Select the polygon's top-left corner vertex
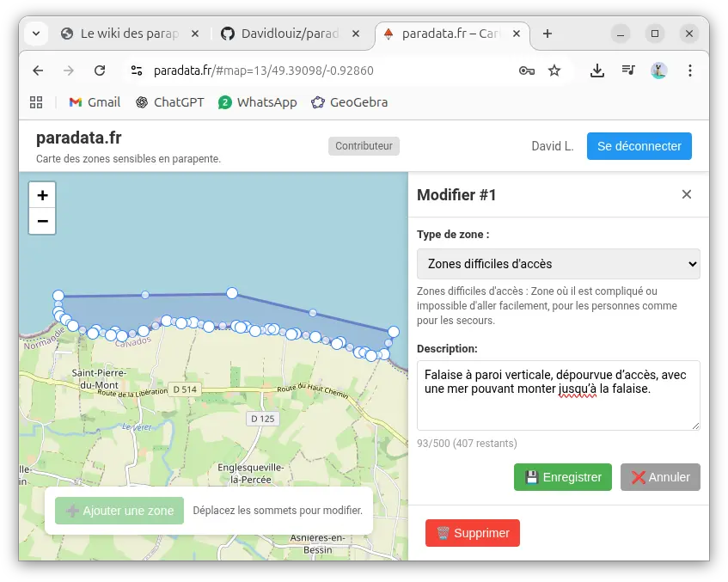This screenshot has height=582, width=728. 58,296
